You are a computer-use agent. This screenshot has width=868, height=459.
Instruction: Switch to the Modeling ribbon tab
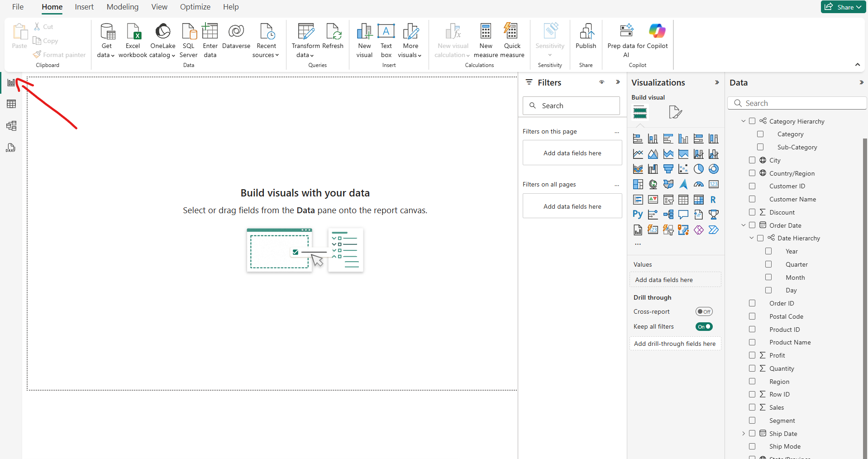[123, 7]
